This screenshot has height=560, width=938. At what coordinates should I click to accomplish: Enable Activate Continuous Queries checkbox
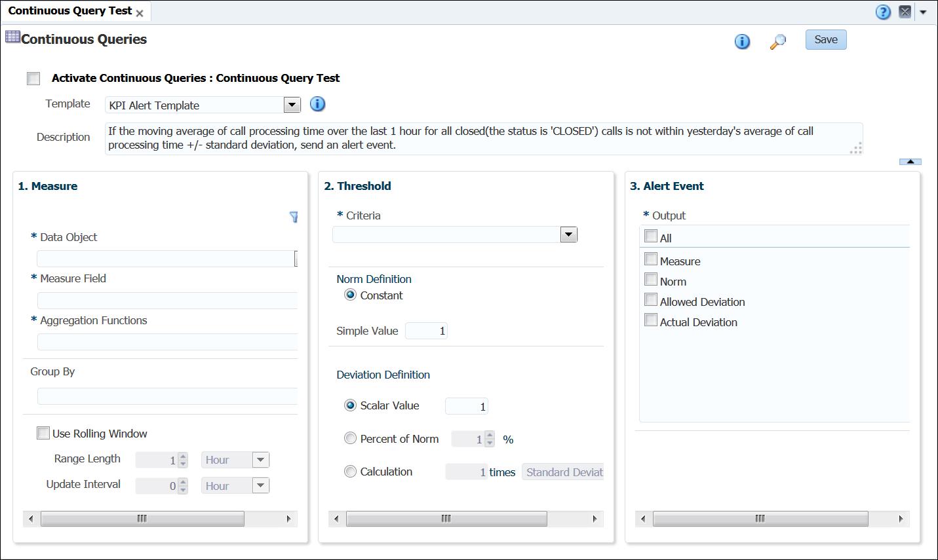[x=33, y=79]
